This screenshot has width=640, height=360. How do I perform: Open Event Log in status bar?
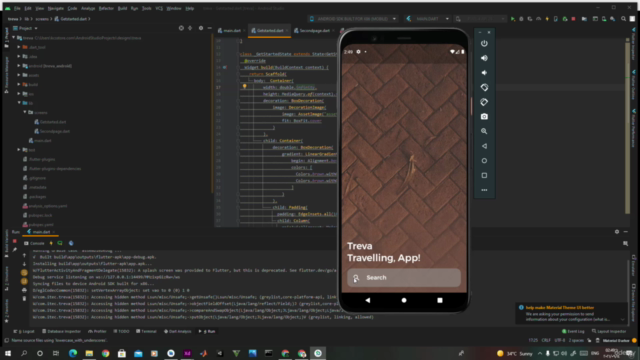coord(573,331)
